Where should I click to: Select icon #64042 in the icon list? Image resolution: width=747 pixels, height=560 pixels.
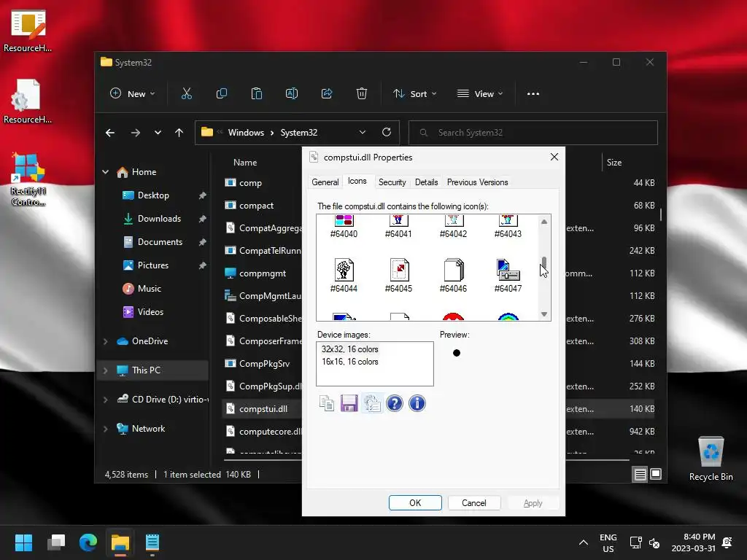[453, 227]
